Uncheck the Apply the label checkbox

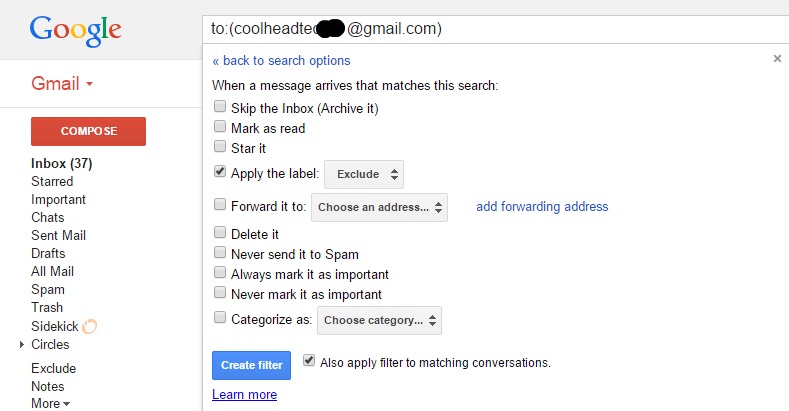pos(220,172)
